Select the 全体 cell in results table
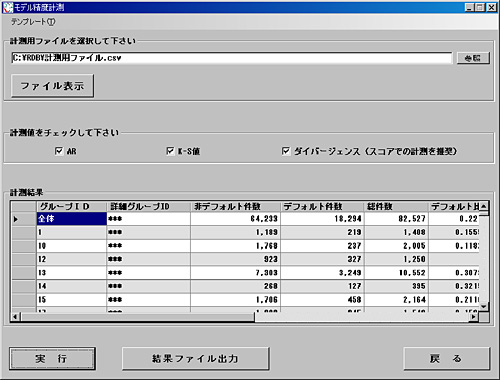Screen dimensions: 500x380 click(71, 219)
